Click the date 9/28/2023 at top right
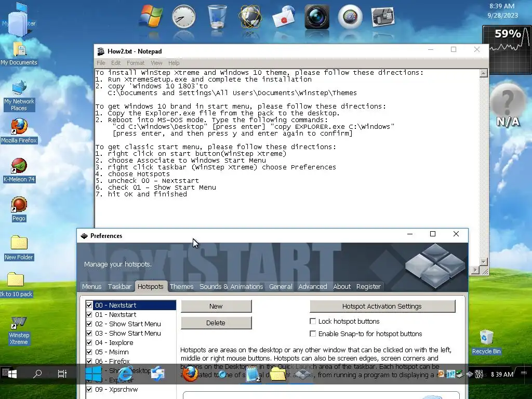Image resolution: width=532 pixels, height=399 pixels. [x=502, y=15]
